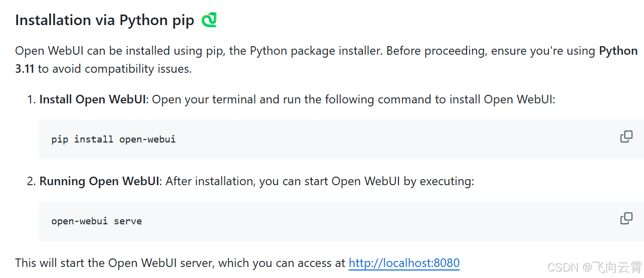Click the empty area of the second code block
Screen dimensions: 644x278
(x=376, y=221)
